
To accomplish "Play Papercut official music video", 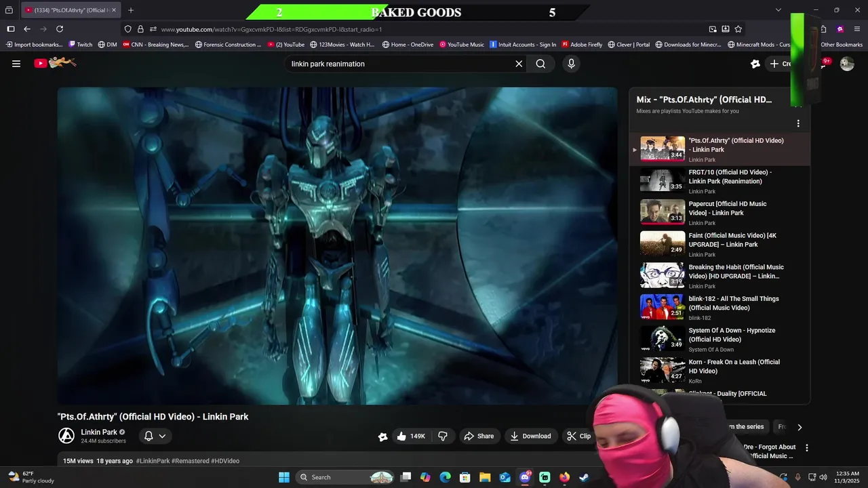I will (x=719, y=213).
